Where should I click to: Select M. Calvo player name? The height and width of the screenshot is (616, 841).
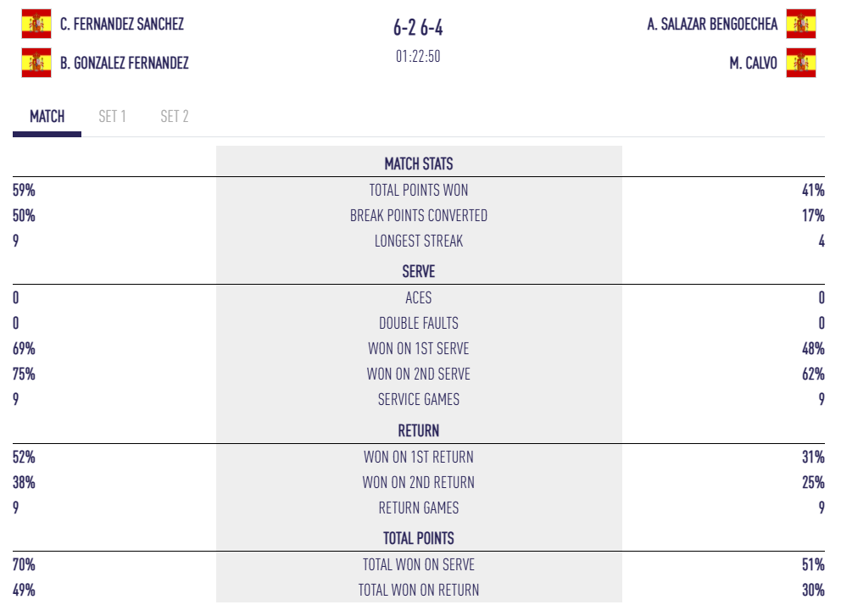(x=753, y=63)
